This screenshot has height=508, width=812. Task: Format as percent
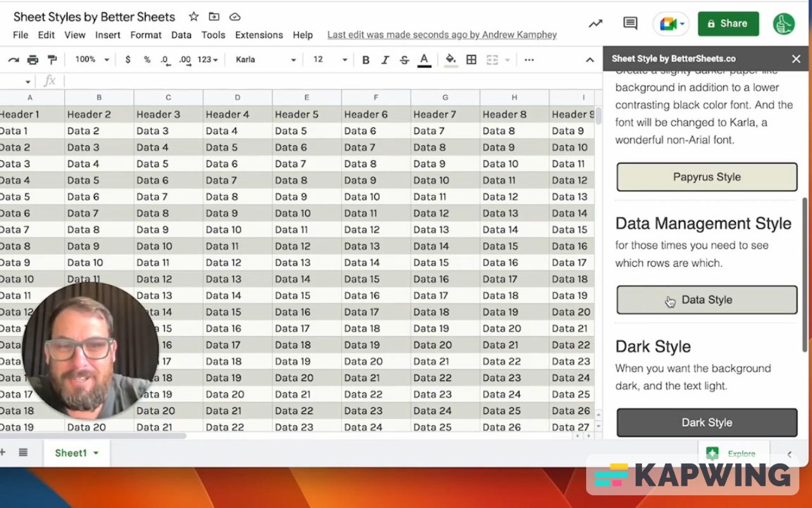click(147, 60)
